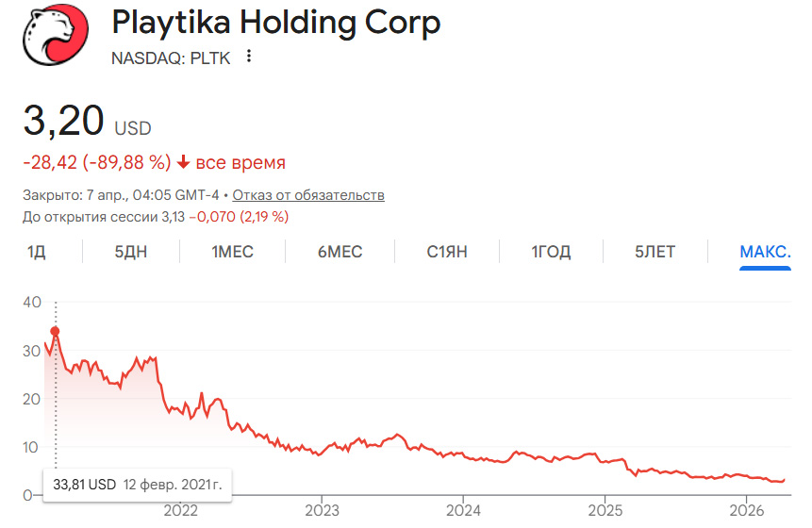Open the Отказ от обязательств link
The height and width of the screenshot is (528, 812).
coord(308,195)
